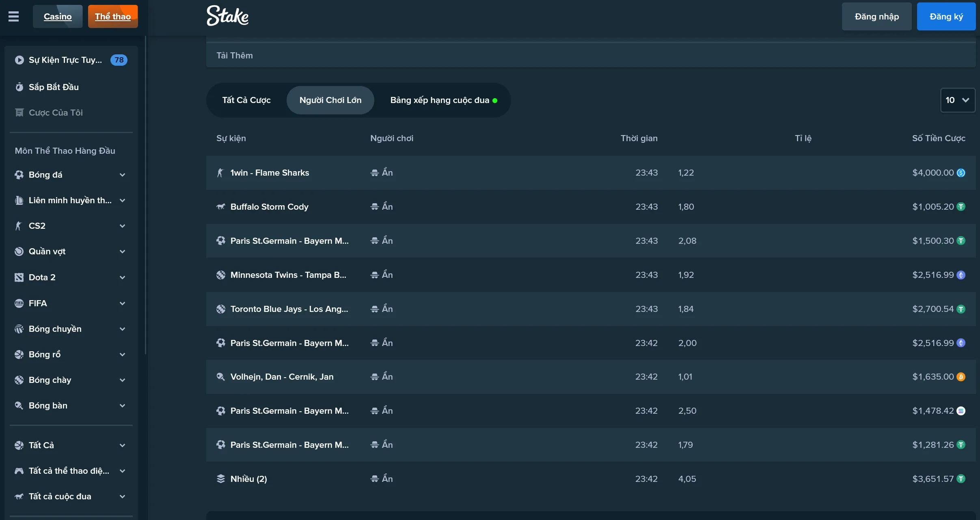Expand the Tất cả cuộc đua chevron
The image size is (980, 520).
122,496
